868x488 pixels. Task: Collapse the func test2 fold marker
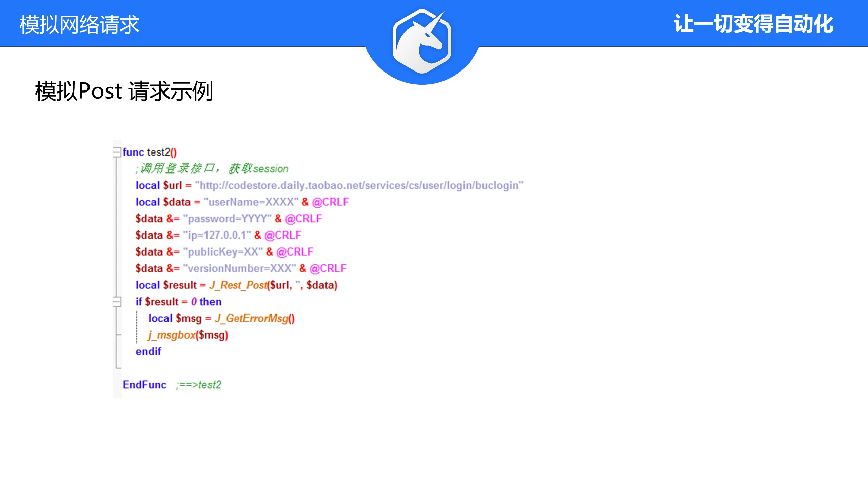tap(117, 152)
